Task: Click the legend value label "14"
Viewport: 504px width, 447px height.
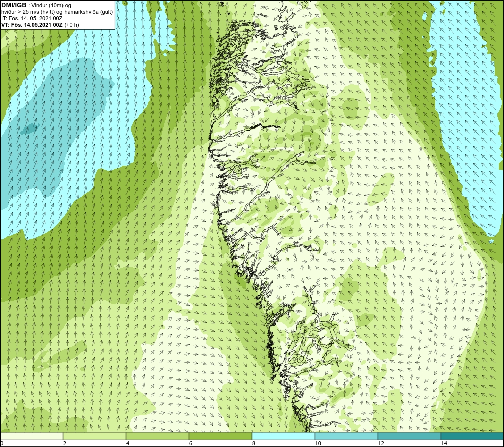Action: (444, 444)
